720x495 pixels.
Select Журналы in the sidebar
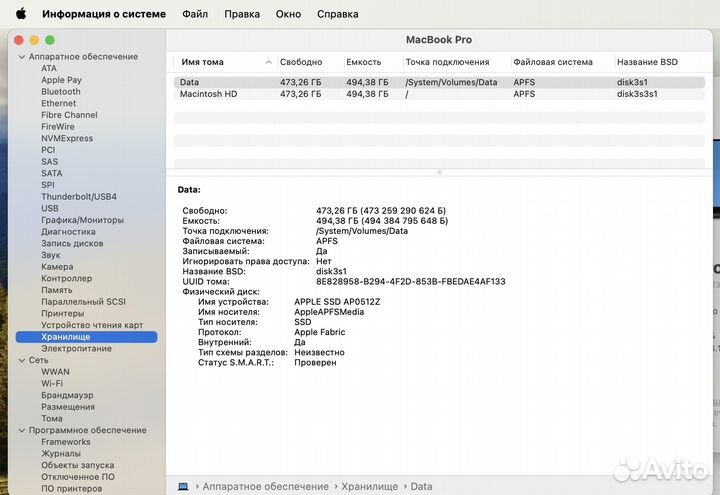[61, 454]
